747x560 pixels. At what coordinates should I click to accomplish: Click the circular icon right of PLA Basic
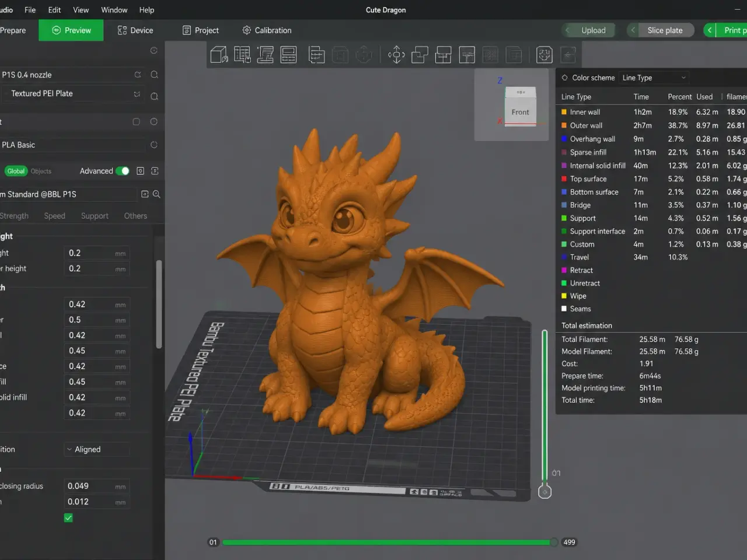click(154, 145)
